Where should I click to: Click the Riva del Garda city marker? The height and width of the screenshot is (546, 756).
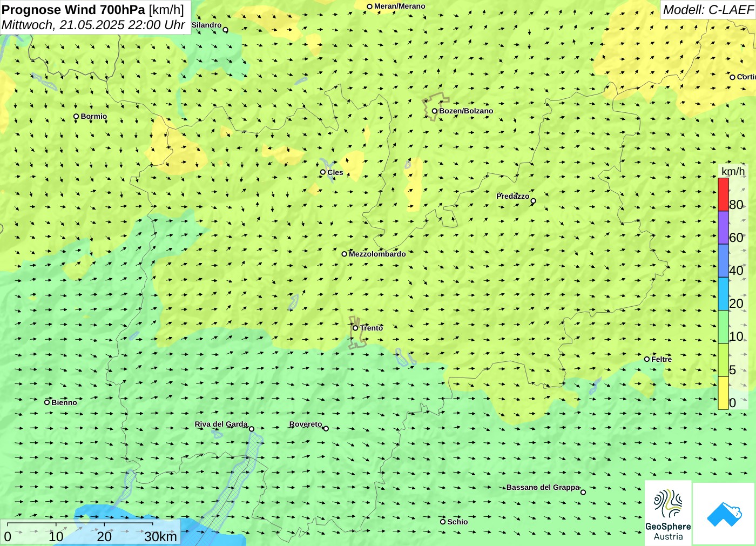(252, 429)
